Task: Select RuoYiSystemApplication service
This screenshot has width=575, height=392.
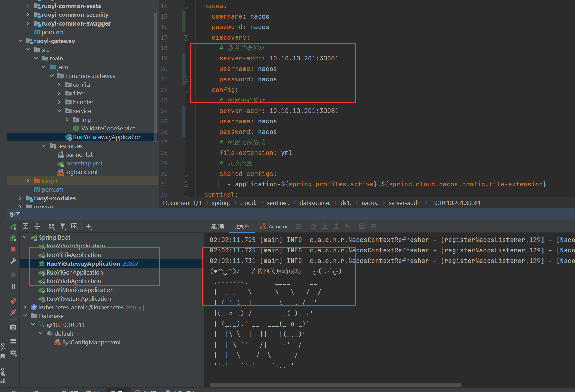Action: [78, 299]
